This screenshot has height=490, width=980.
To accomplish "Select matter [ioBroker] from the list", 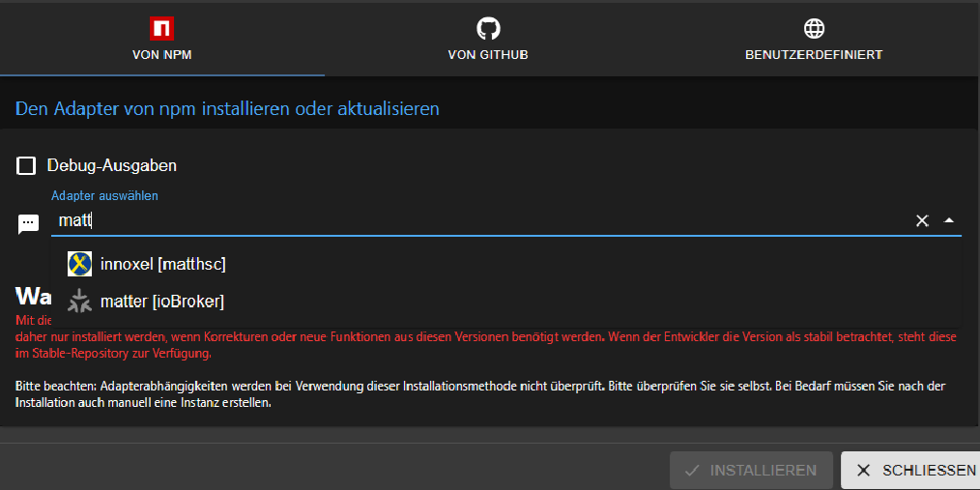I will pos(505,302).
